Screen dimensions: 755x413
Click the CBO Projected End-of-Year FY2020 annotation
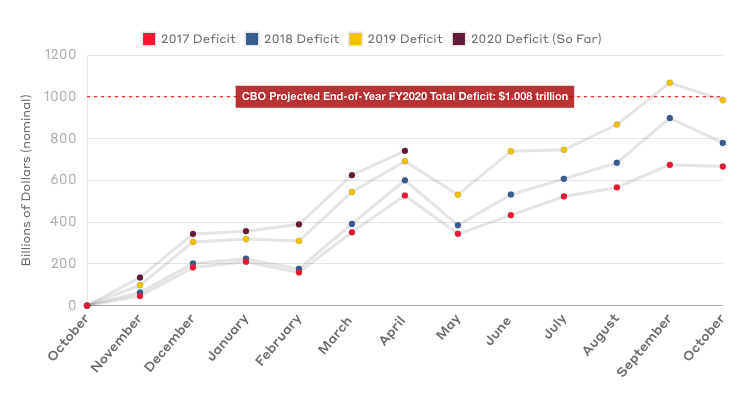(x=405, y=97)
